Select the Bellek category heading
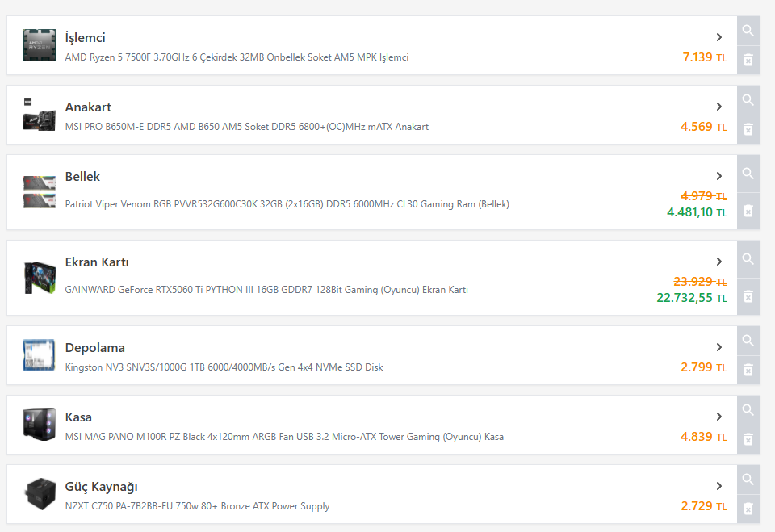 point(82,177)
